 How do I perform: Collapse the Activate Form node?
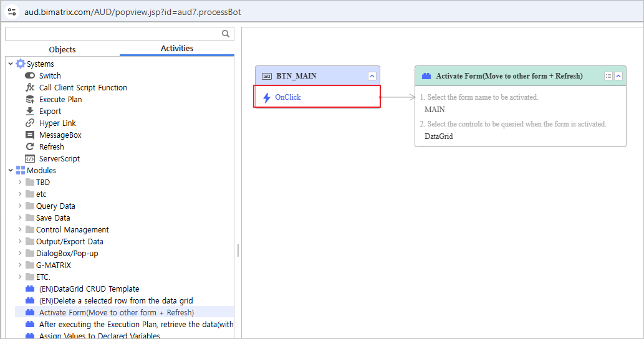pyautogui.click(x=618, y=76)
